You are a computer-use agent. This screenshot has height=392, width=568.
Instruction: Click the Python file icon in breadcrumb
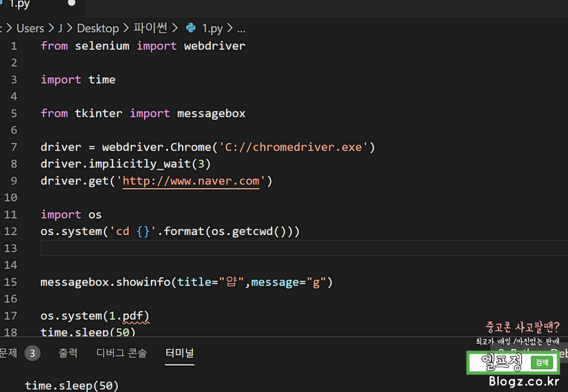(x=191, y=28)
